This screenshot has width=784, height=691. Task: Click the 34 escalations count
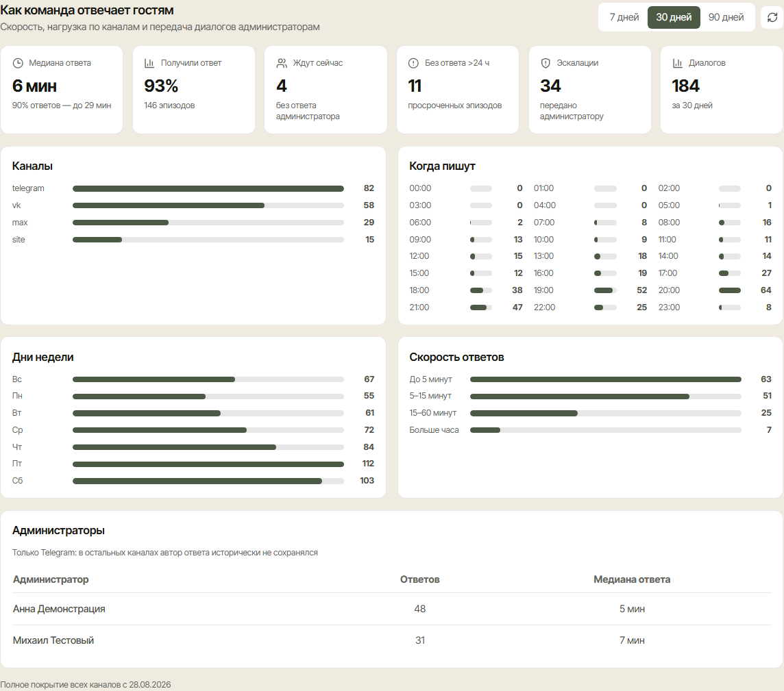[x=550, y=86]
